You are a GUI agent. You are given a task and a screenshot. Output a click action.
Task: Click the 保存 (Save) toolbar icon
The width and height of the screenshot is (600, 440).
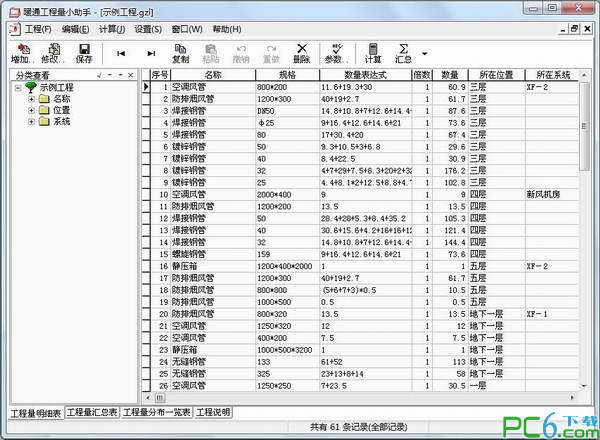tap(83, 52)
